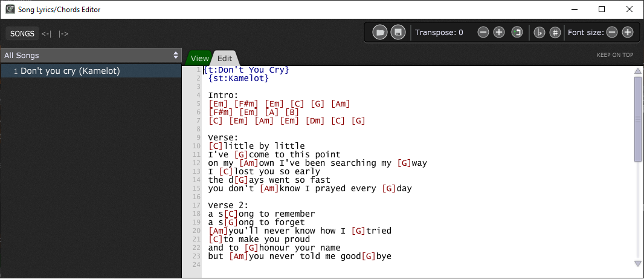Image resolution: width=644 pixels, height=279 pixels.
Task: Transpose down with the minus button
Action: [x=483, y=33]
